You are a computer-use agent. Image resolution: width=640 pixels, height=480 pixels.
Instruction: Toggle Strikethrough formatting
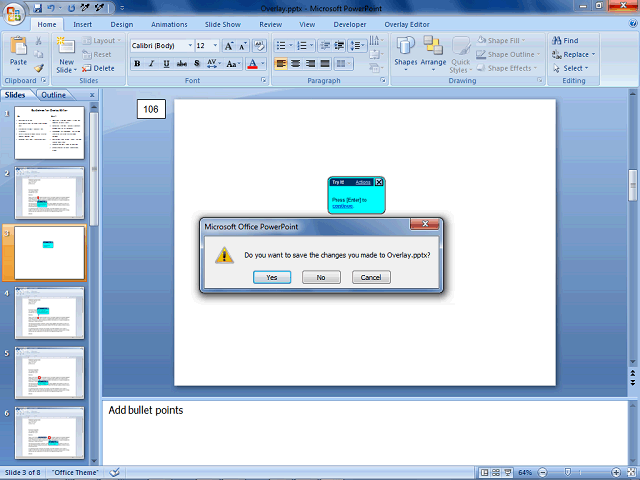coord(182,64)
